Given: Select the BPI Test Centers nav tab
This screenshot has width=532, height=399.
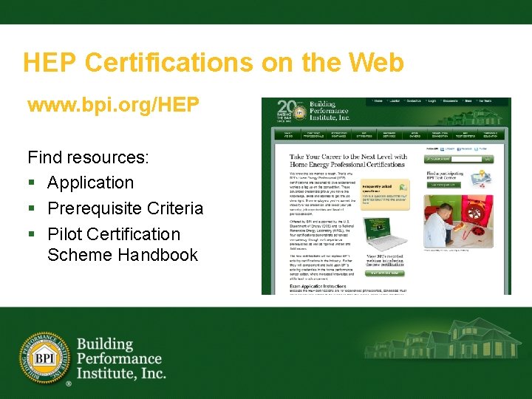Looking at the screenshot, I should tap(465, 134).
